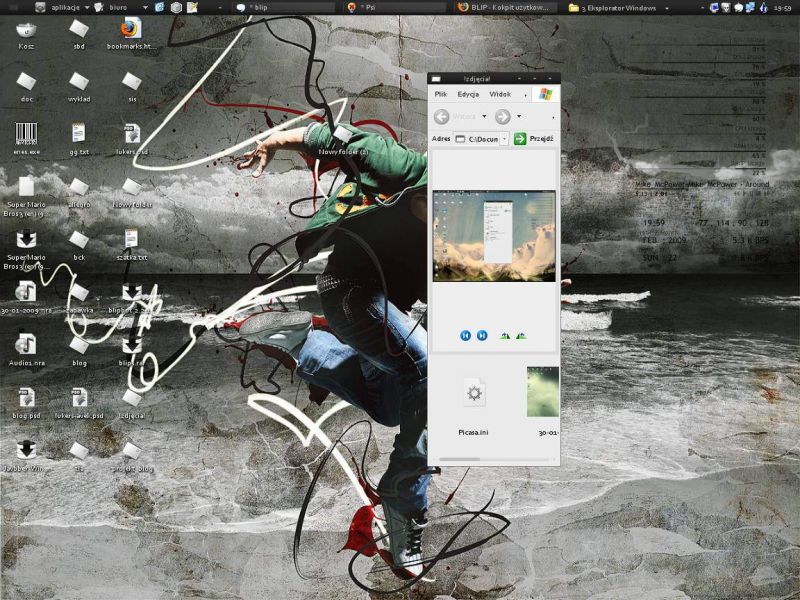Click previous image button in preview

click(465, 335)
